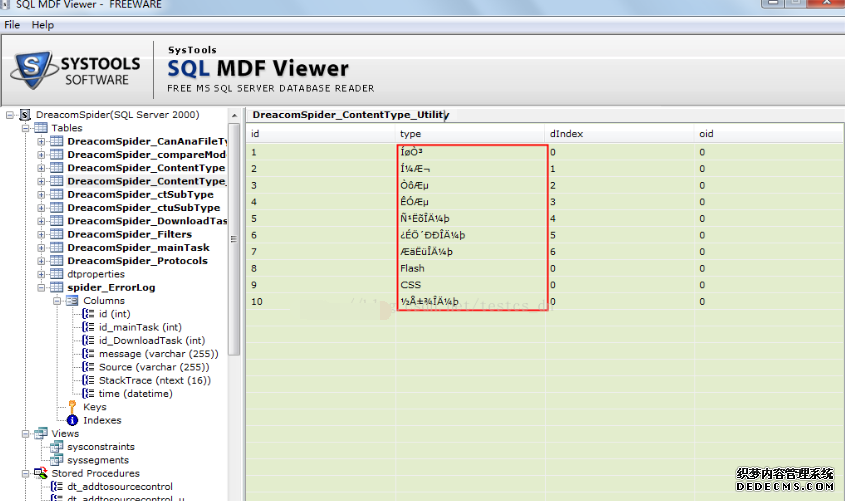Collapse the DreacomSpider database root node
Viewport: 845px width, 501px height.
coord(10,115)
